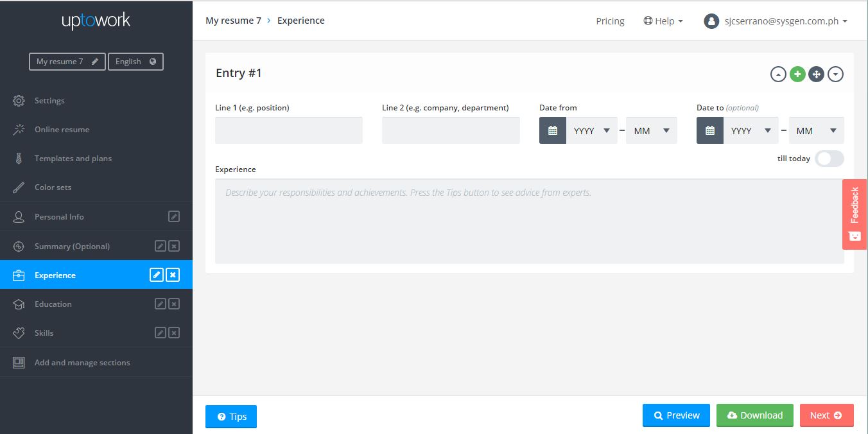Viewport: 868px width, 434px height.
Task: Click the Skills edit pencil icon
Action: 161,333
